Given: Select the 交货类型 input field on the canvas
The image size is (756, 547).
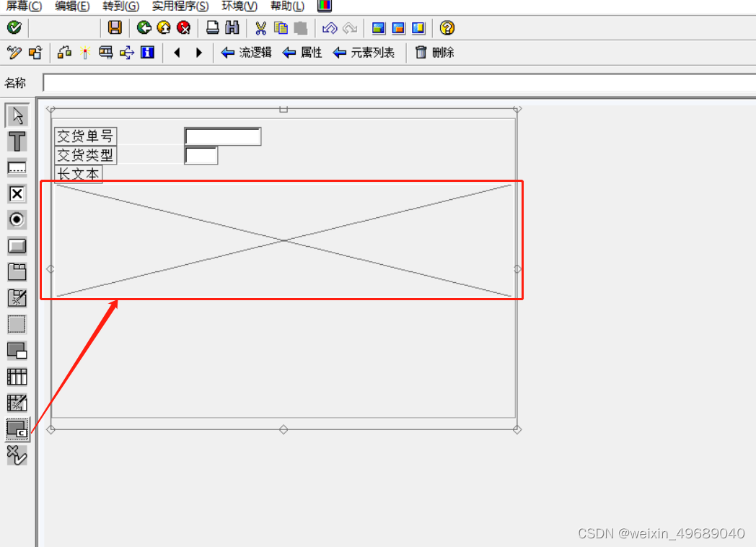Looking at the screenshot, I should pyautogui.click(x=201, y=155).
